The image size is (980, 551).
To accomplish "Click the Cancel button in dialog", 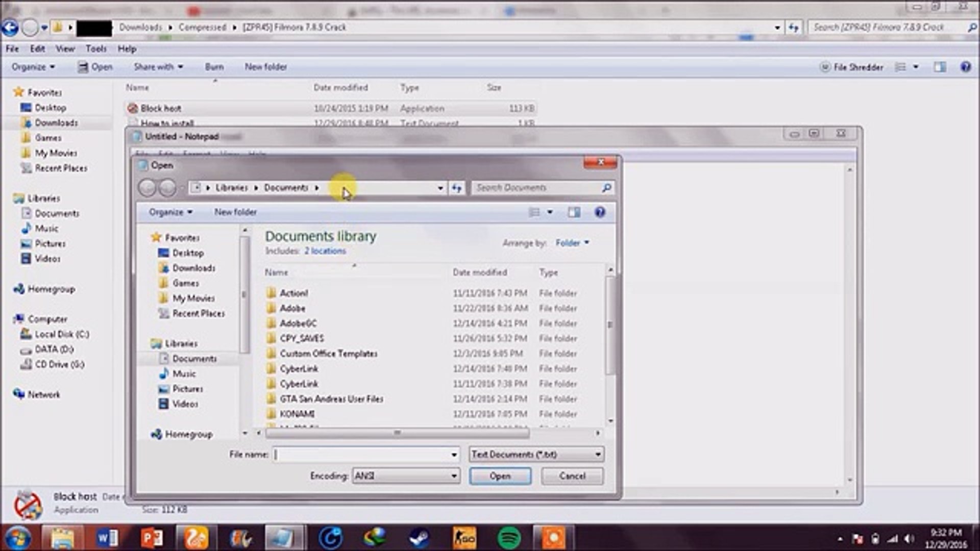I will point(572,476).
